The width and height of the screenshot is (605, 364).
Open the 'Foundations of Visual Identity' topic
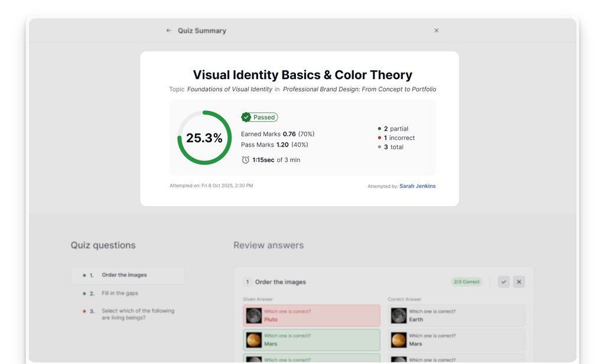click(230, 89)
